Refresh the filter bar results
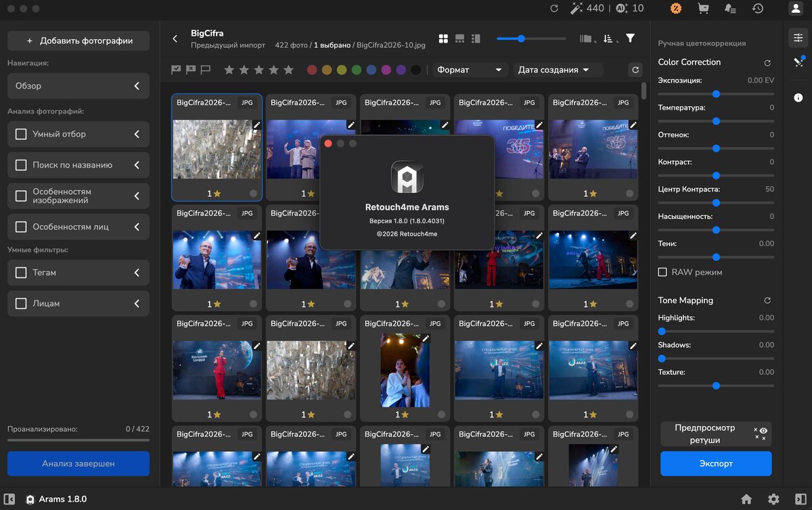 pos(635,70)
